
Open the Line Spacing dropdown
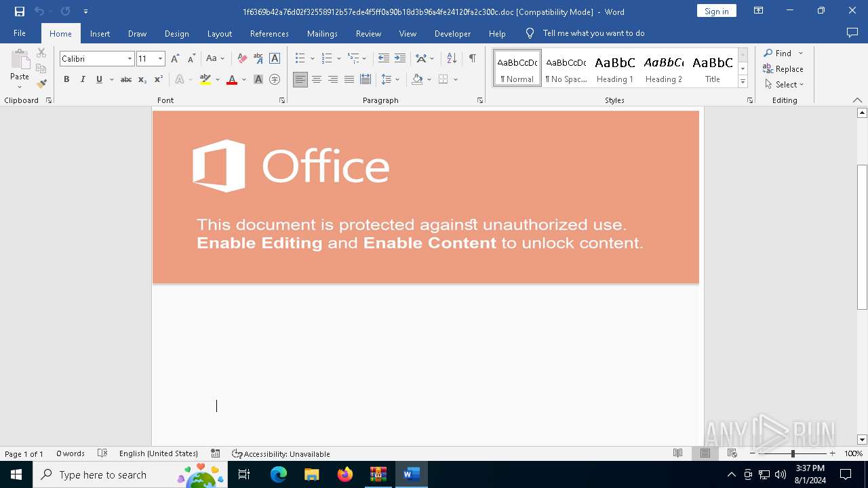coord(390,79)
